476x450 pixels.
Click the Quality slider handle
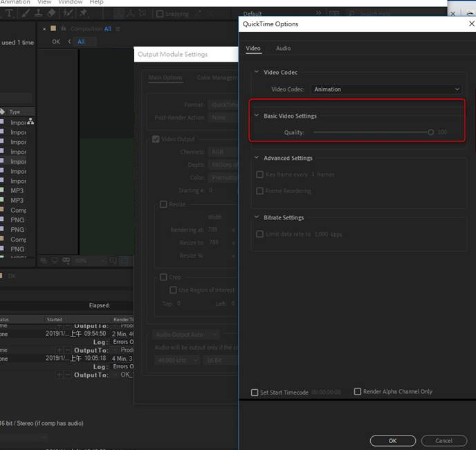click(x=431, y=132)
